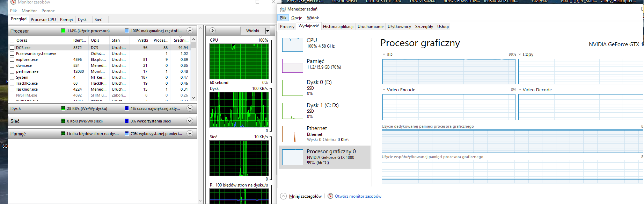Check the Przerwania systemowe checkbox
Viewport: 644px width, 204px height.
point(12,54)
